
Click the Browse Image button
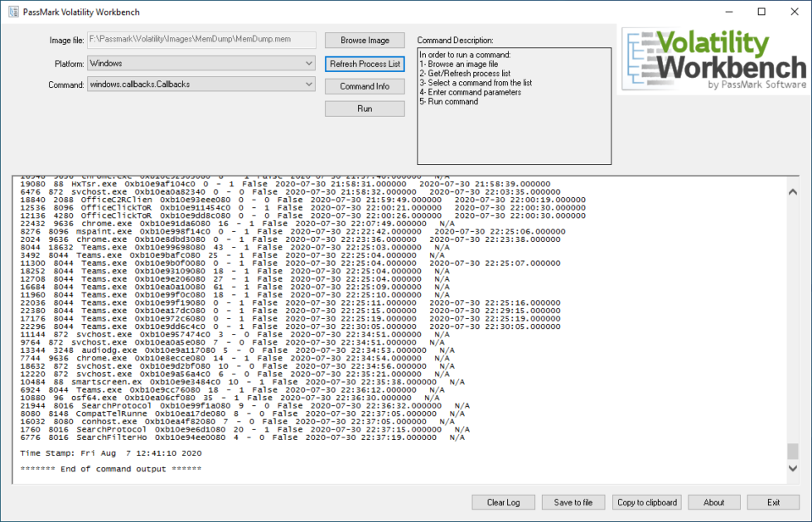coord(364,40)
